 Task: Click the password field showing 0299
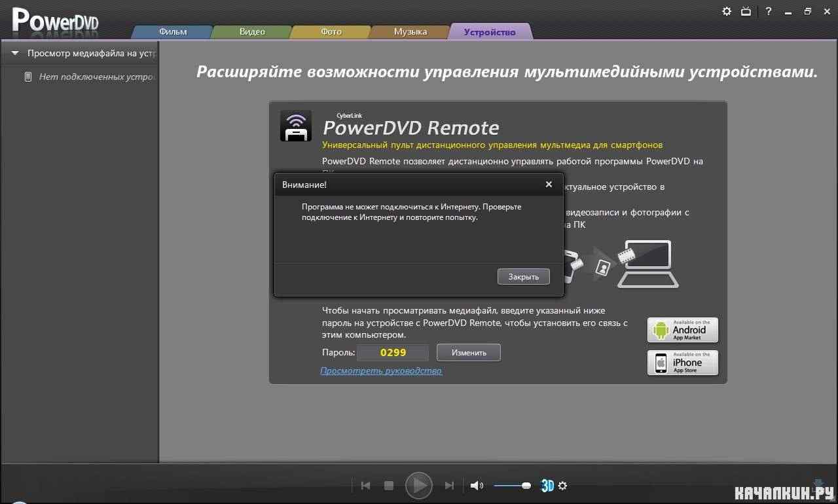(393, 353)
